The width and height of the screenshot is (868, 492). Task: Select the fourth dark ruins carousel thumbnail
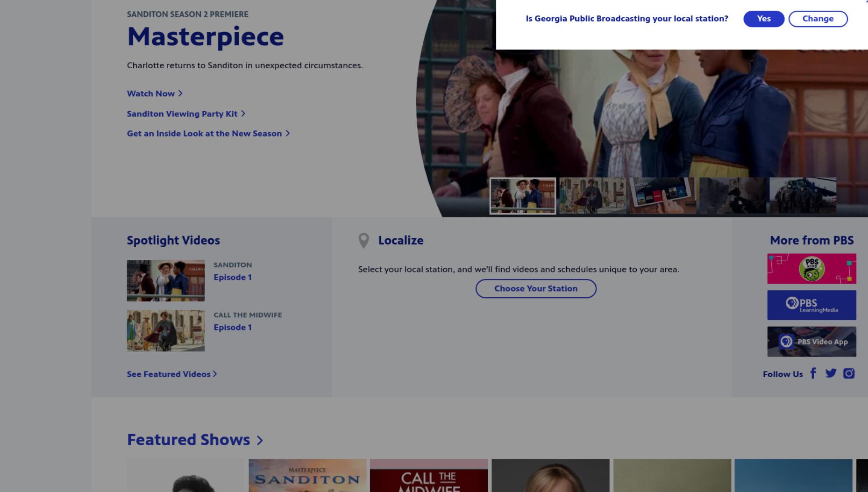click(733, 196)
